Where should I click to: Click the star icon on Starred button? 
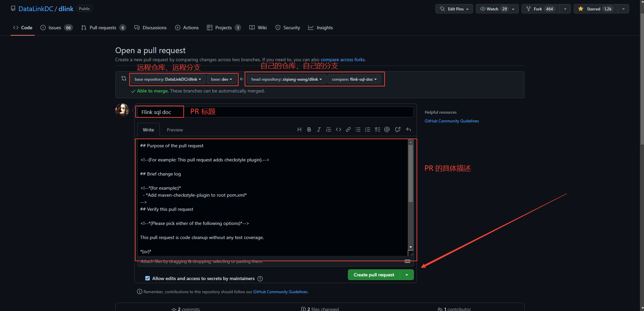[581, 9]
